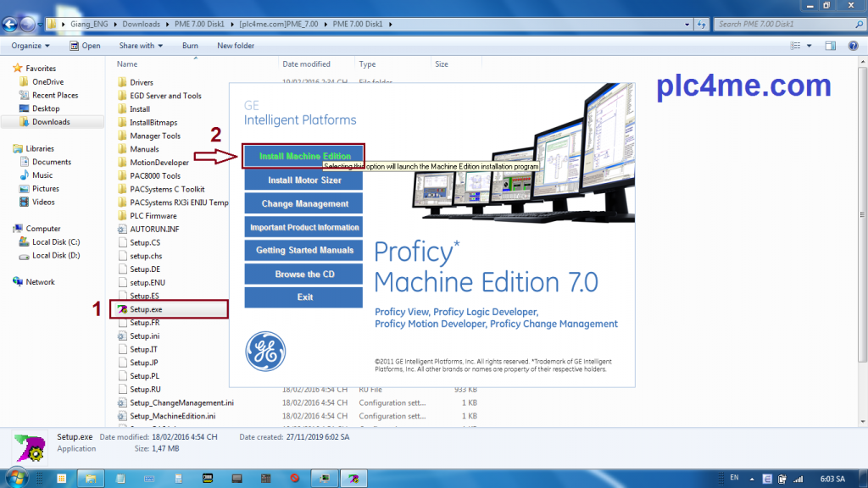Click the Back navigation arrow
The image size is (868, 488).
[x=10, y=24]
